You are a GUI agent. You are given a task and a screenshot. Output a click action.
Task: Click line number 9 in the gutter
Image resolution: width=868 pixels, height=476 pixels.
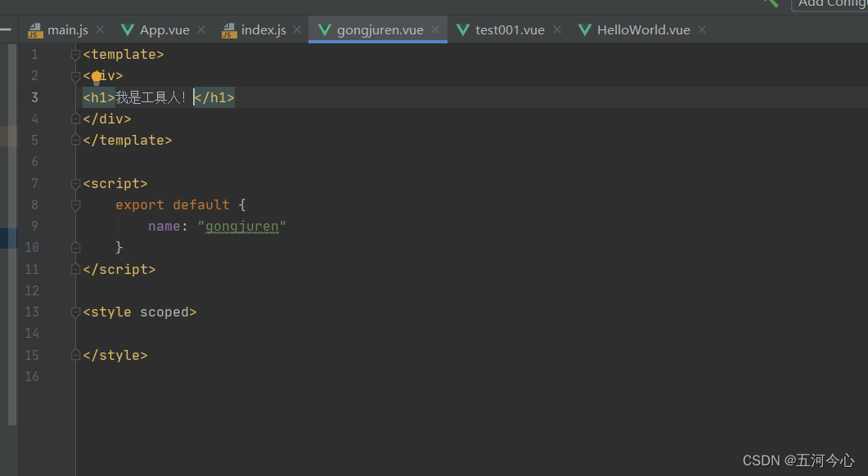click(x=34, y=226)
